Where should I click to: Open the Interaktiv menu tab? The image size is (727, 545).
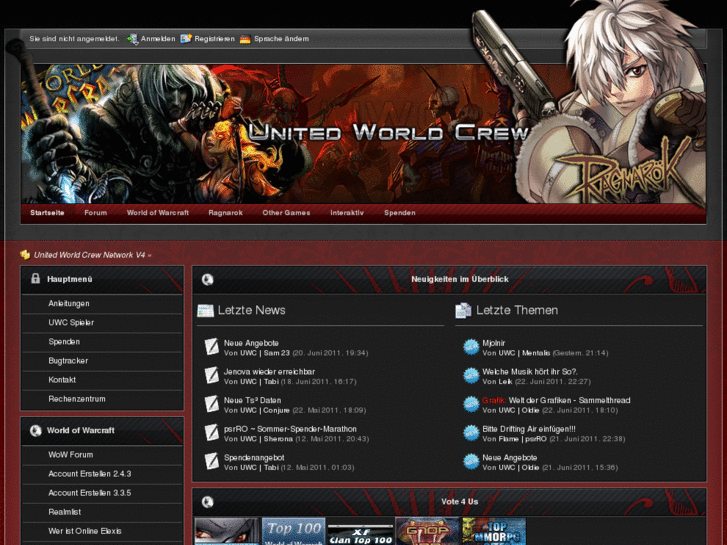[x=347, y=213]
